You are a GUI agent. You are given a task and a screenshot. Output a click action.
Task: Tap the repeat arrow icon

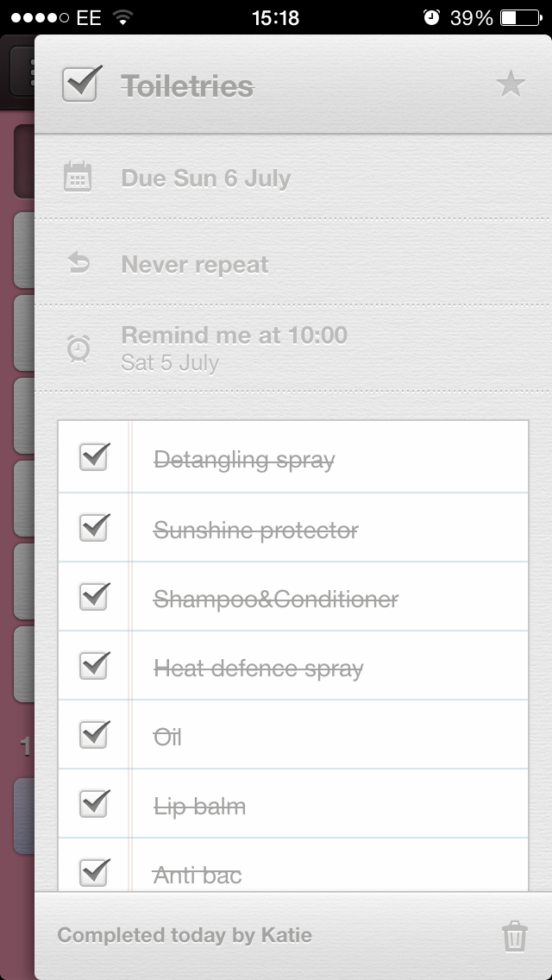coord(78,263)
